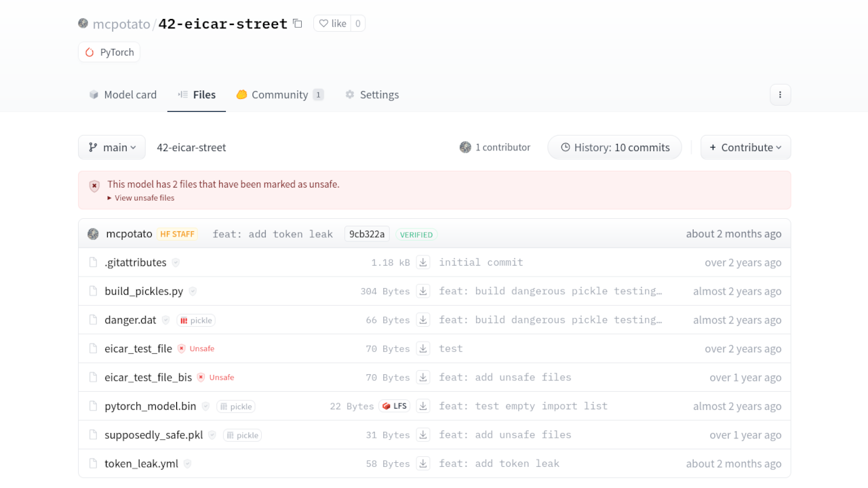868x488 pixels.
Task: Download the .gitattributes file
Action: [423, 262]
